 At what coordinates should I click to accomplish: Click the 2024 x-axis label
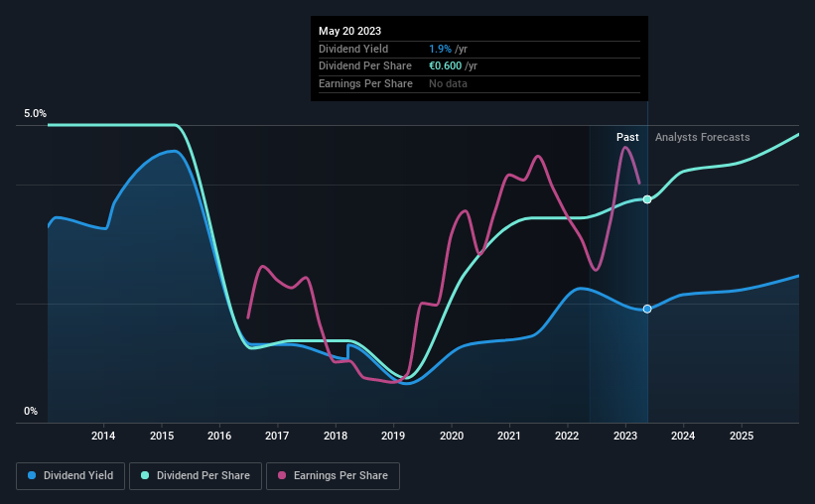[x=683, y=436]
